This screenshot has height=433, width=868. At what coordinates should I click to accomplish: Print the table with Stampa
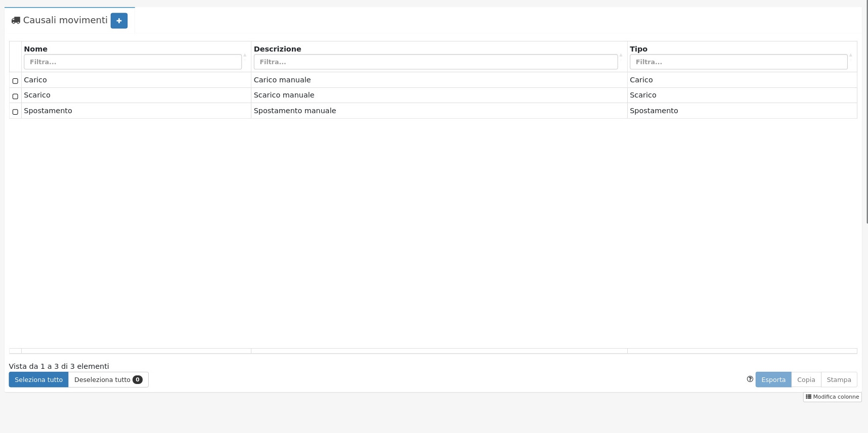[839, 380]
